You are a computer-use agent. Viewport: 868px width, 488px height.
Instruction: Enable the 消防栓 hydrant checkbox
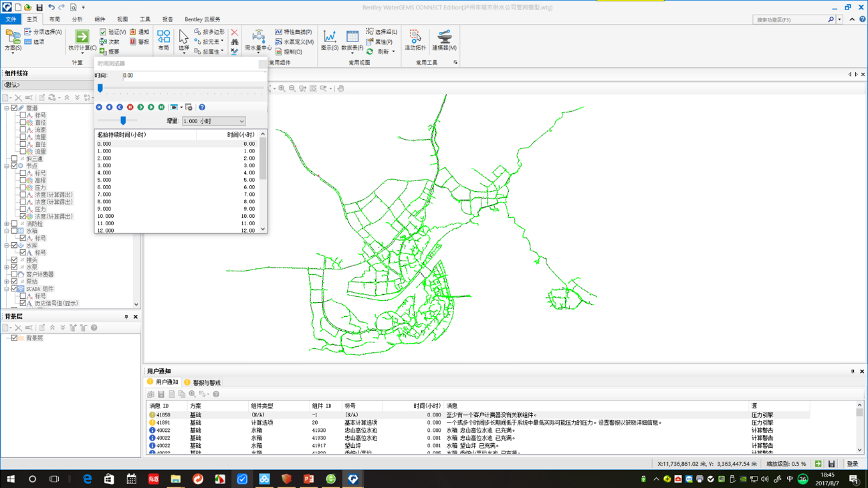(15, 224)
